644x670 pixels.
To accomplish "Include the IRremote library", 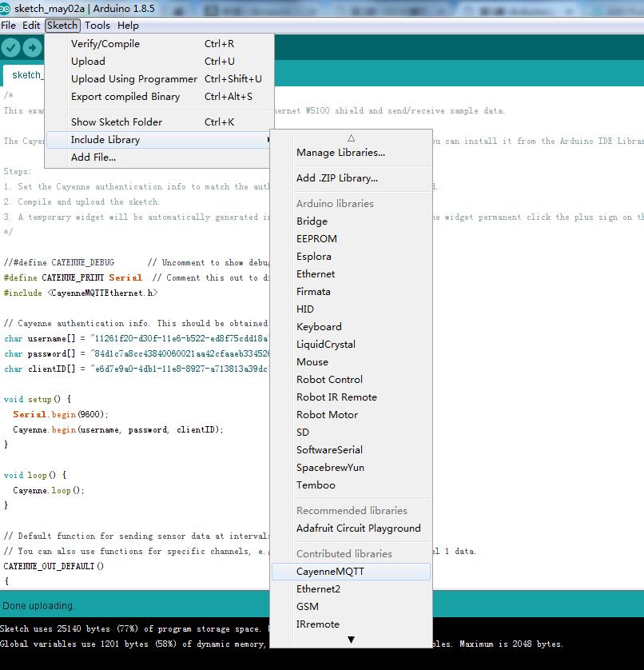I will (x=351, y=624).
